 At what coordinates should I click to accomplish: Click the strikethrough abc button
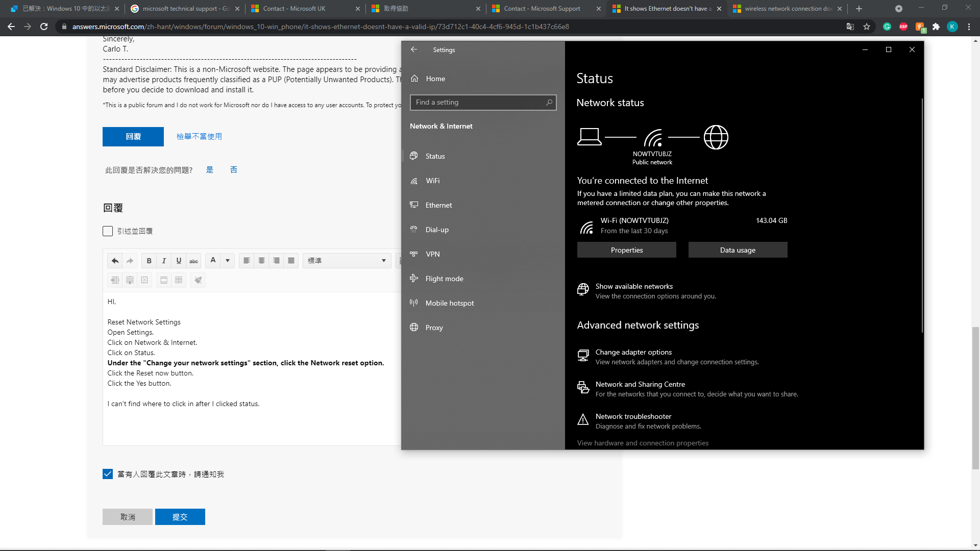click(193, 261)
